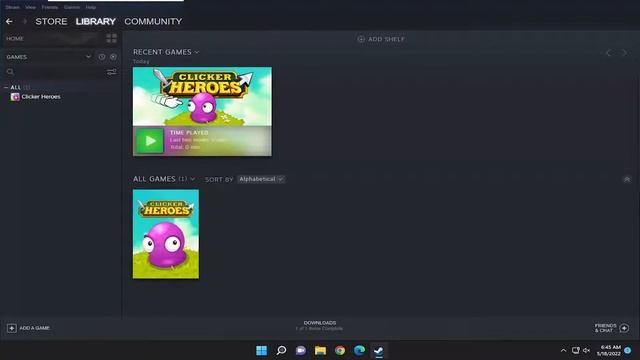Open Recent Games shelf dropdown

pyautogui.click(x=197, y=52)
